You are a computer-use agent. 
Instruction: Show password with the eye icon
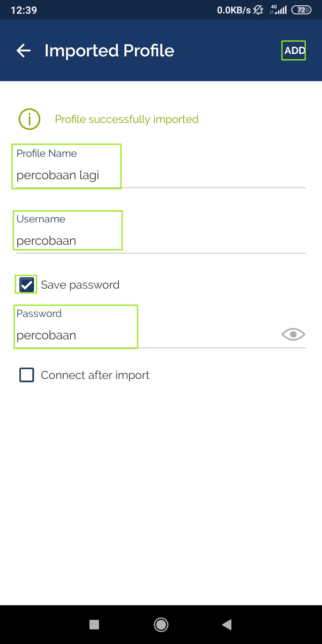click(x=293, y=335)
